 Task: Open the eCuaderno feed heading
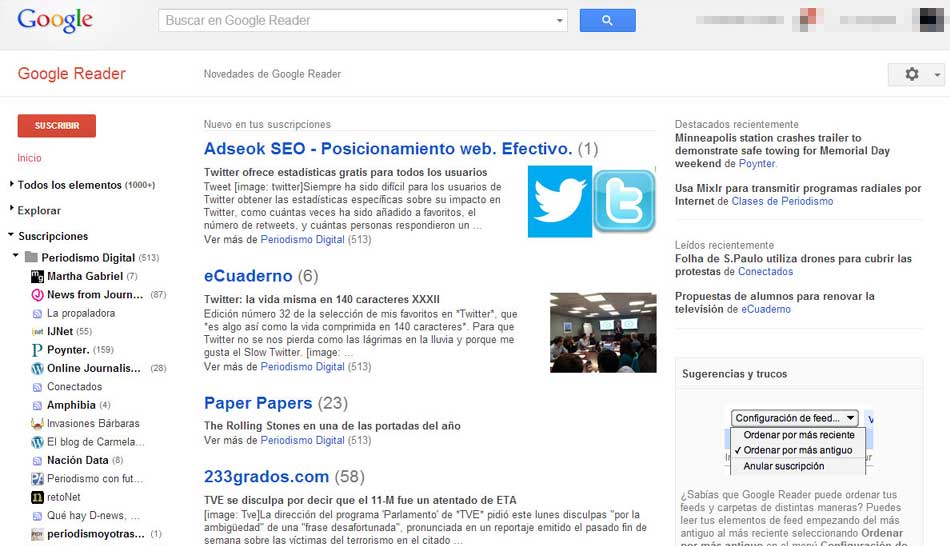tap(248, 276)
